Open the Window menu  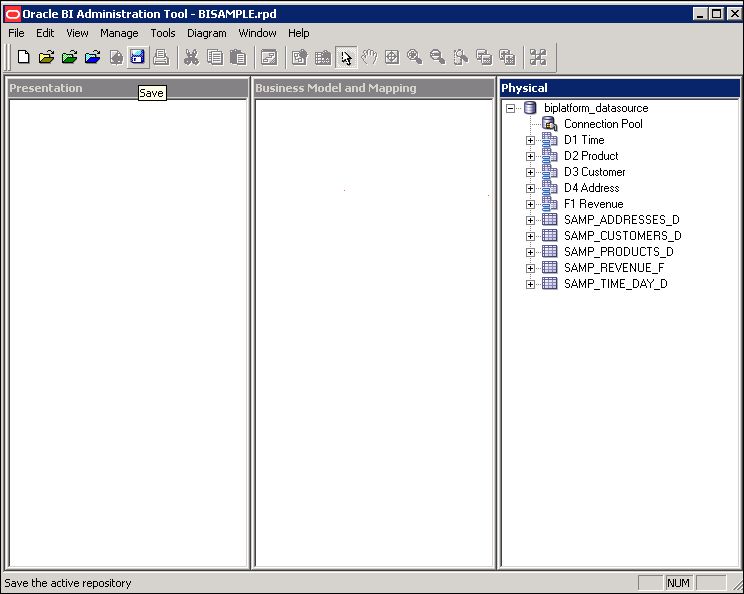point(257,33)
